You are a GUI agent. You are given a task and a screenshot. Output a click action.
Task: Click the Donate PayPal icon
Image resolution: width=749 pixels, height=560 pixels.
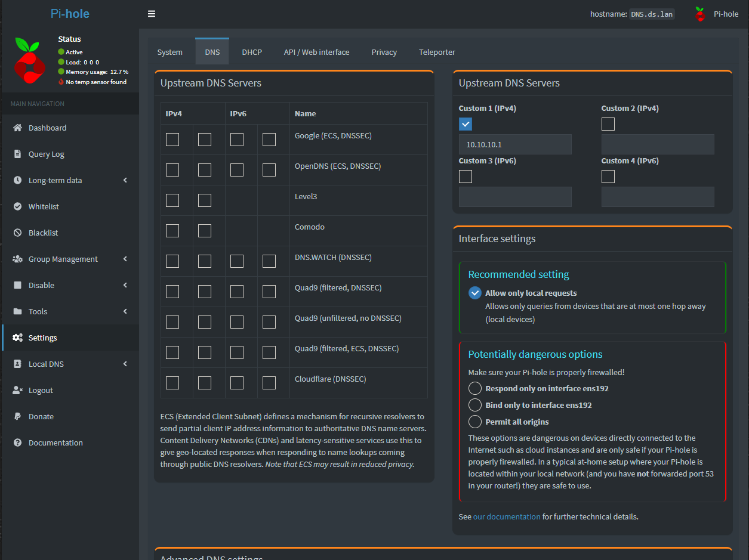pos(17,416)
